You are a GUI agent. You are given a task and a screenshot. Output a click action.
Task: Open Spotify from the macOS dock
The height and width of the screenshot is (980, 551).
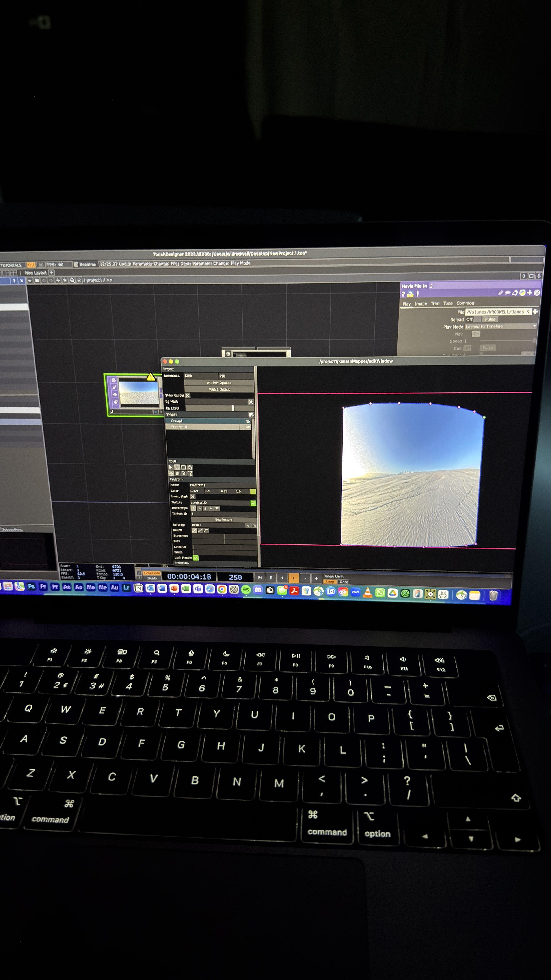click(246, 590)
